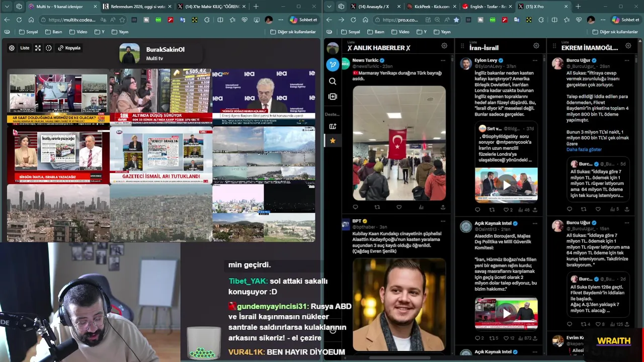Open tab list dropdown in right browser
This screenshot has width=644, height=362.
(x=329, y=7)
